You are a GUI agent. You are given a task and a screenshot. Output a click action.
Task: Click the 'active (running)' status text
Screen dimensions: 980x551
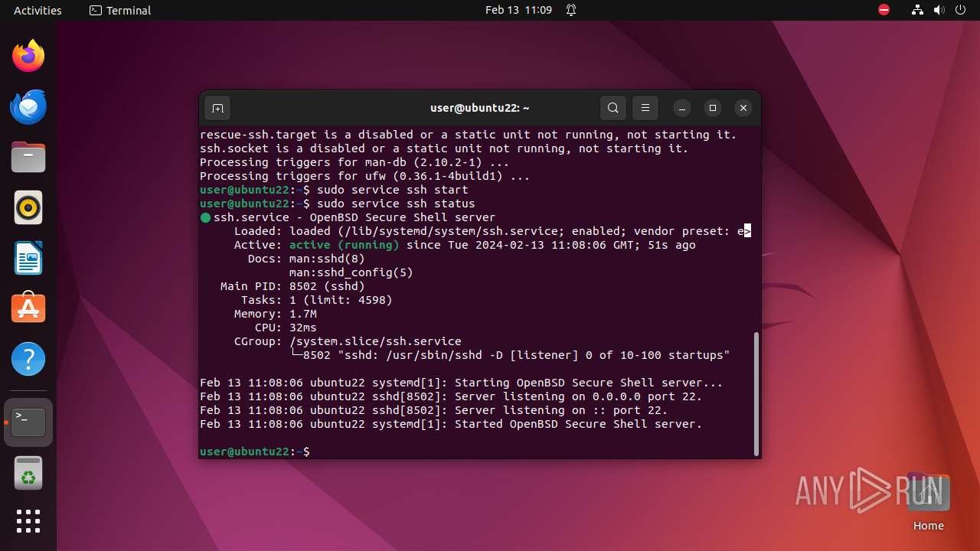pos(345,245)
